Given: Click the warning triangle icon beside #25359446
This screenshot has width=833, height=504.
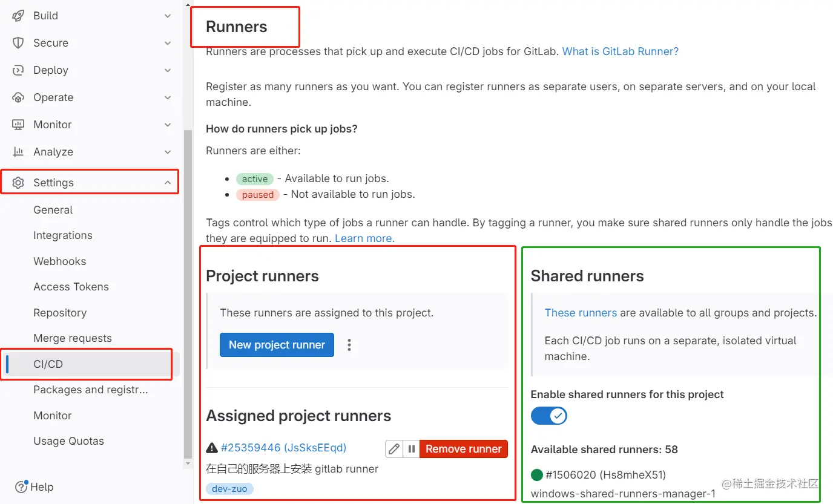Looking at the screenshot, I should [x=212, y=448].
